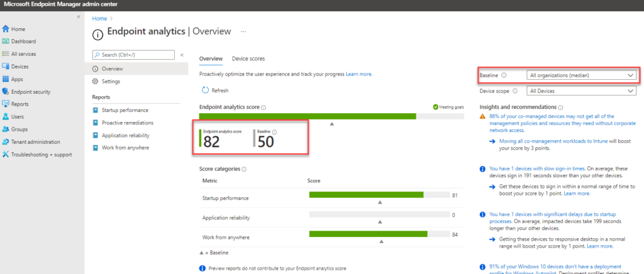Screen dimensions: 644x274
Task: Click the Devices icon in sidebar
Action: coord(5,67)
